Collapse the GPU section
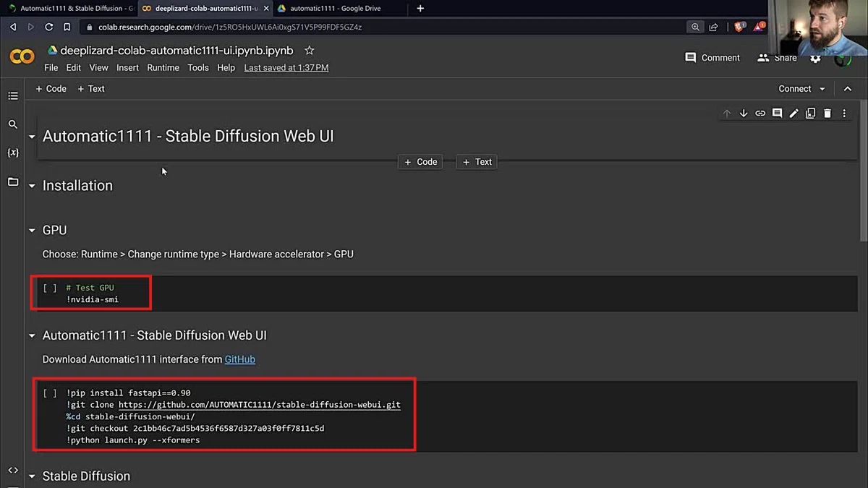This screenshot has width=868, height=488. (x=32, y=231)
